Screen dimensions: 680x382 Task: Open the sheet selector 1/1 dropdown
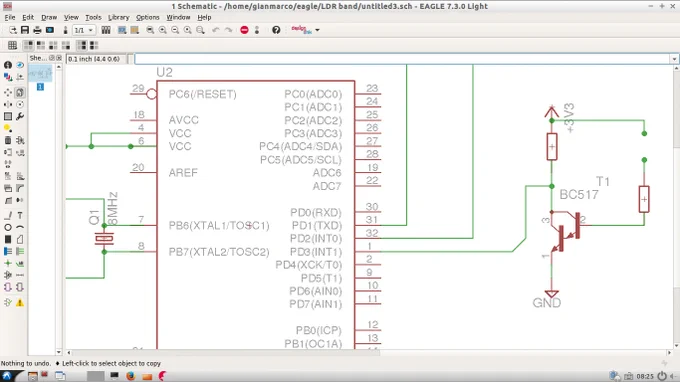[x=84, y=30]
